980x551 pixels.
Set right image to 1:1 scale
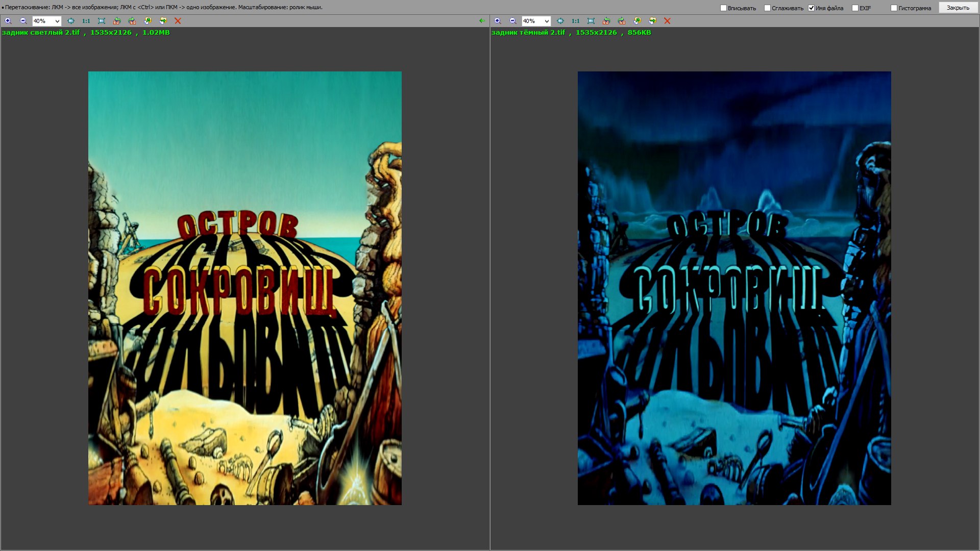pyautogui.click(x=576, y=21)
